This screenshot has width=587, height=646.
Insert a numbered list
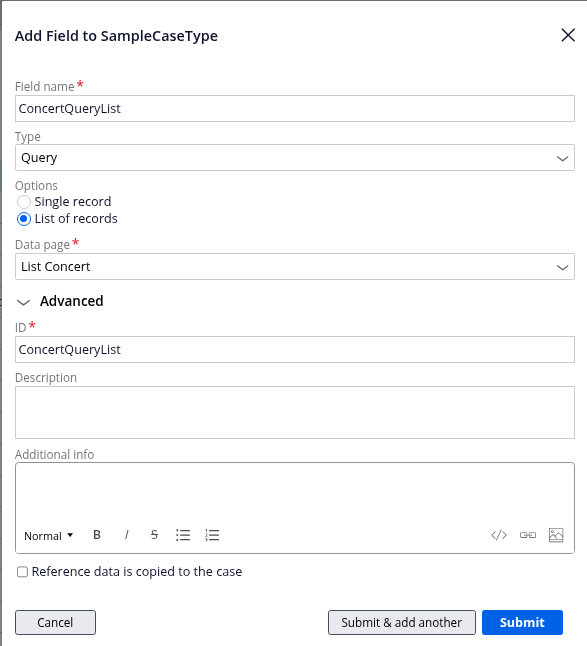pyautogui.click(x=212, y=535)
